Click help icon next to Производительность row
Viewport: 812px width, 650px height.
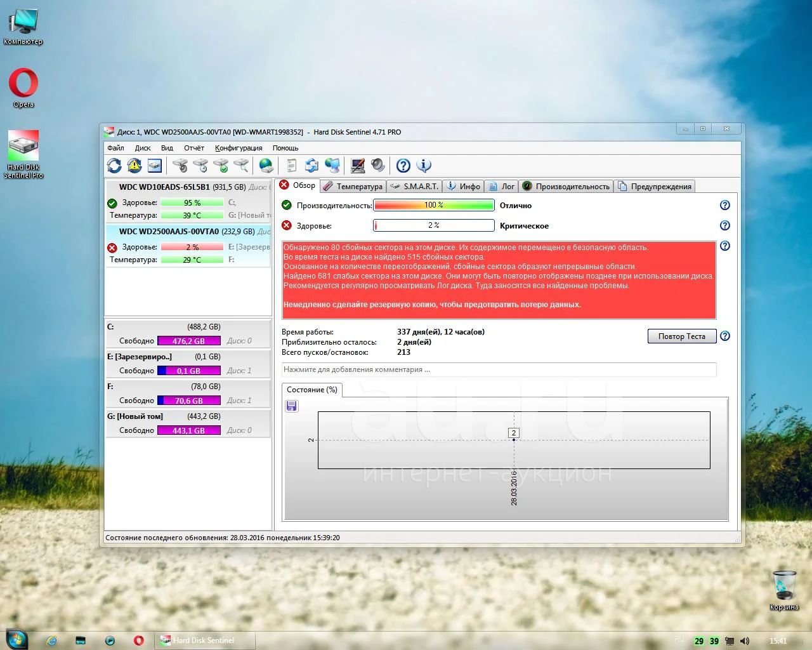[x=725, y=205]
